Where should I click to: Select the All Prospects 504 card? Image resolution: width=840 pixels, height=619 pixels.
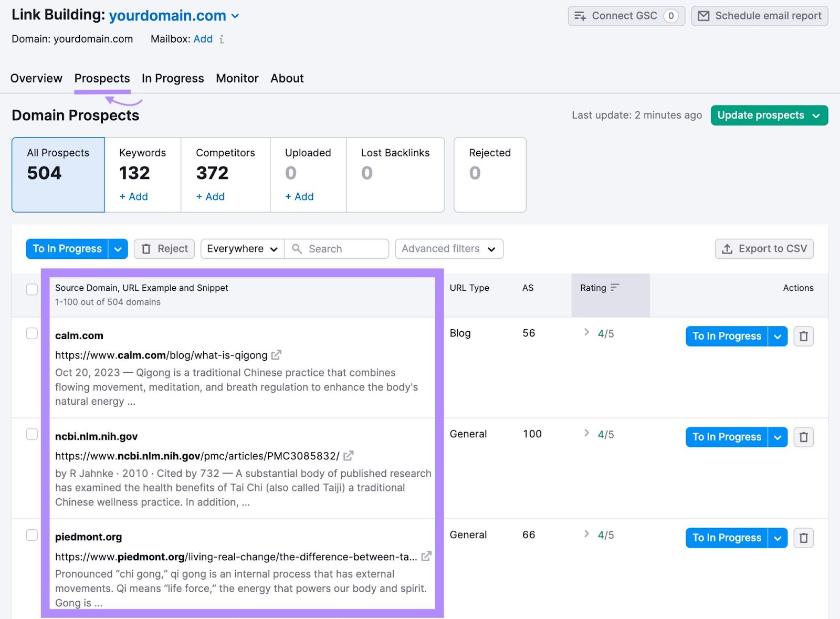58,175
